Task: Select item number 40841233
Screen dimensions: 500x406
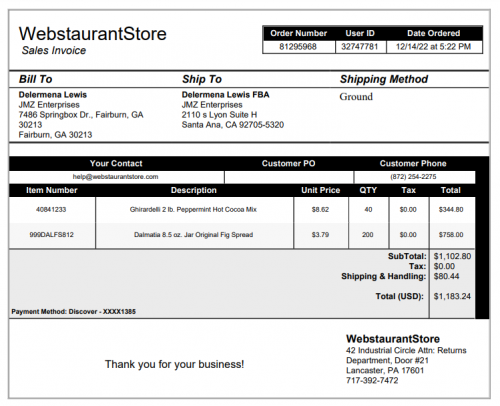Action: point(51,209)
